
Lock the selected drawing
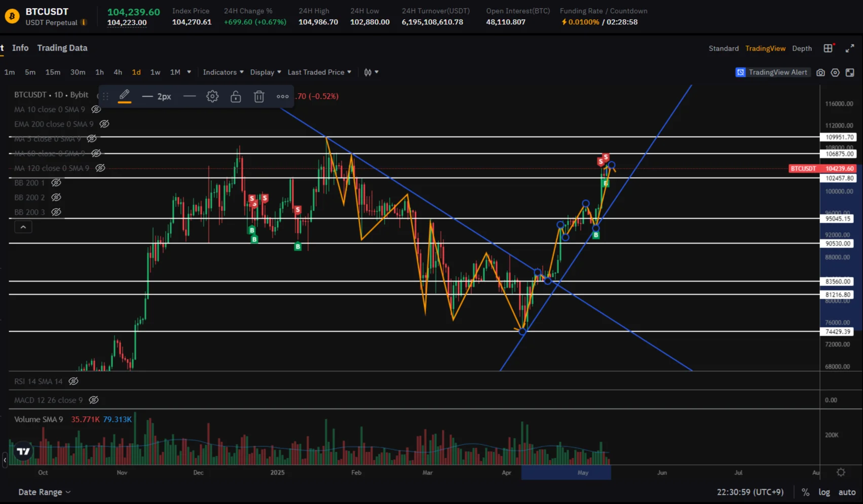[236, 96]
